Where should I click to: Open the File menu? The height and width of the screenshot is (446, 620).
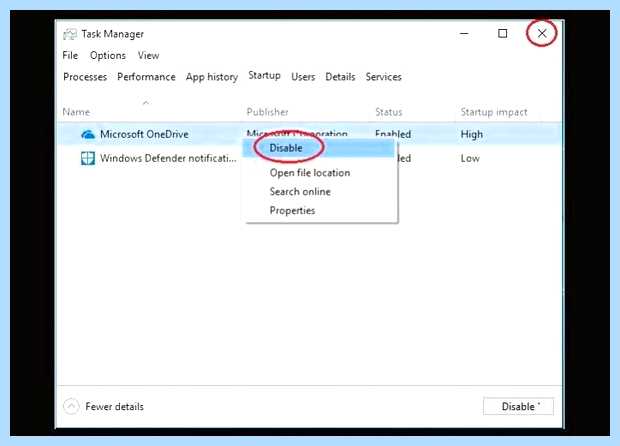[x=70, y=55]
